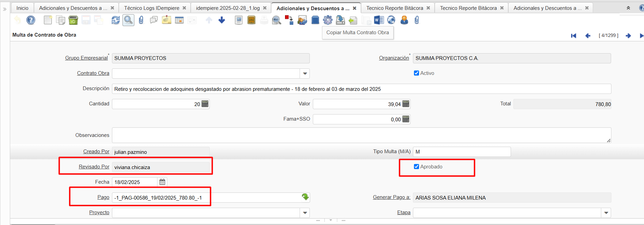Uncheck the Activo checkbox
Viewport: 644px width, 225px height.
click(416, 73)
